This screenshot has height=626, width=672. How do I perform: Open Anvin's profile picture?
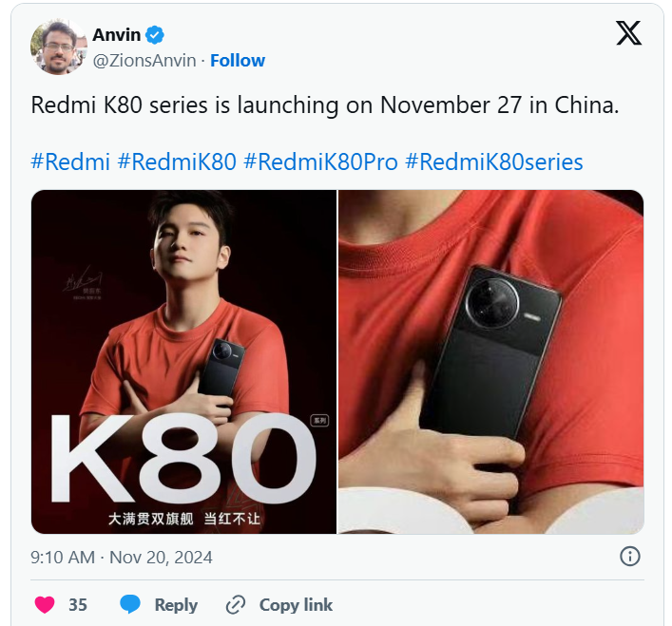tap(59, 47)
